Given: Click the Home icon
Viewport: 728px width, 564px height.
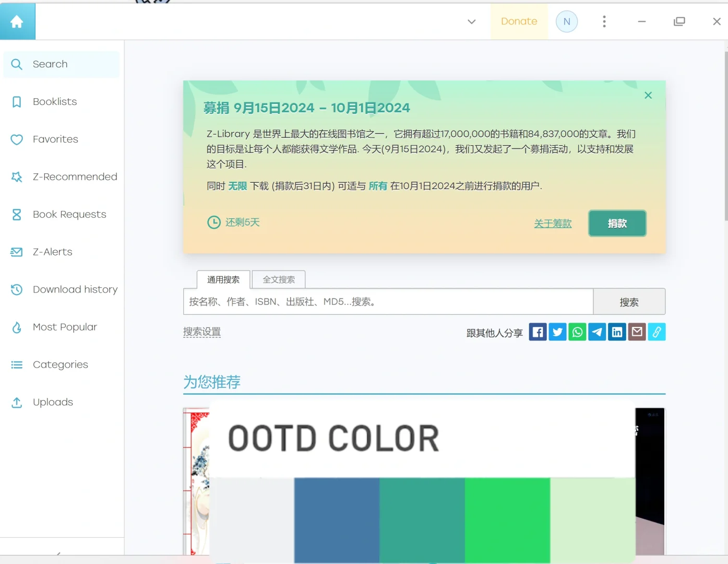Looking at the screenshot, I should (x=17, y=21).
